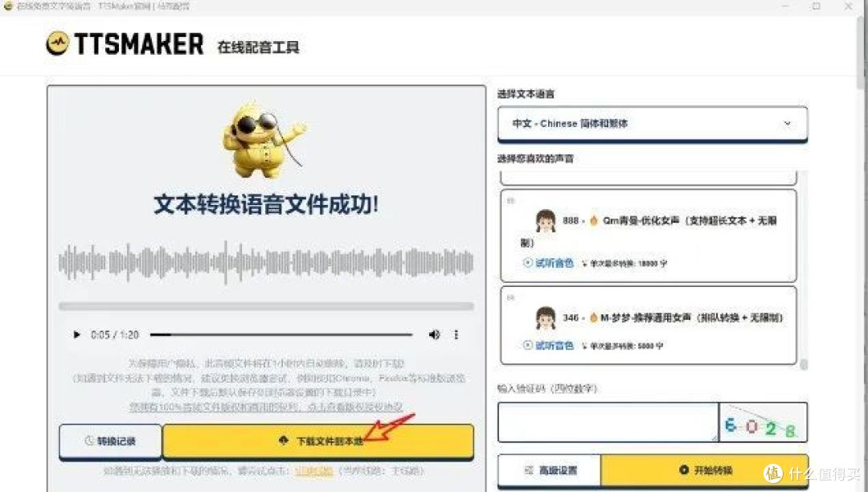Click settings icon in 高级设置
The height and width of the screenshot is (492, 868).
click(x=529, y=470)
